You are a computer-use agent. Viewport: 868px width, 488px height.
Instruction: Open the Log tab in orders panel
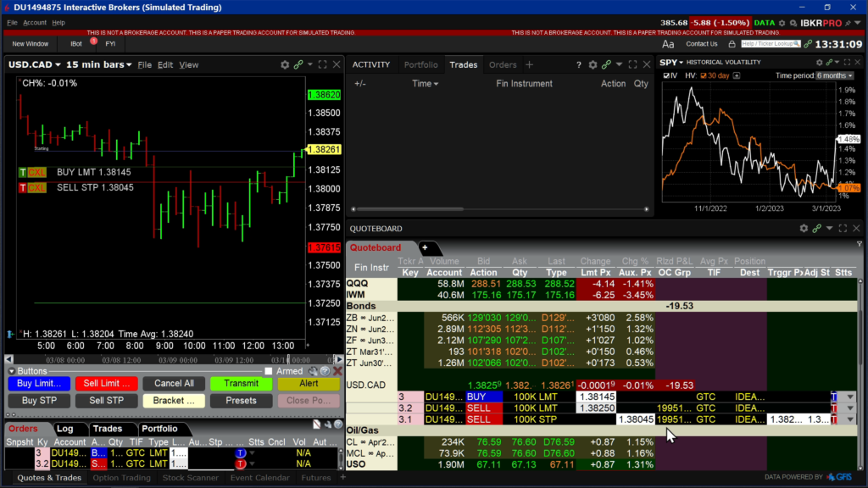(x=64, y=429)
